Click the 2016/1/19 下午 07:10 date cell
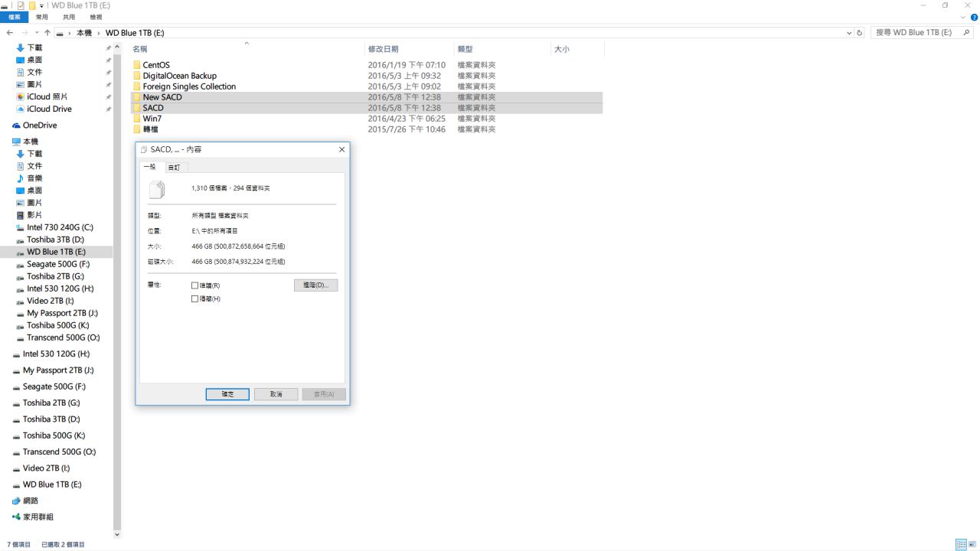The image size is (980, 551). pyautogui.click(x=407, y=65)
